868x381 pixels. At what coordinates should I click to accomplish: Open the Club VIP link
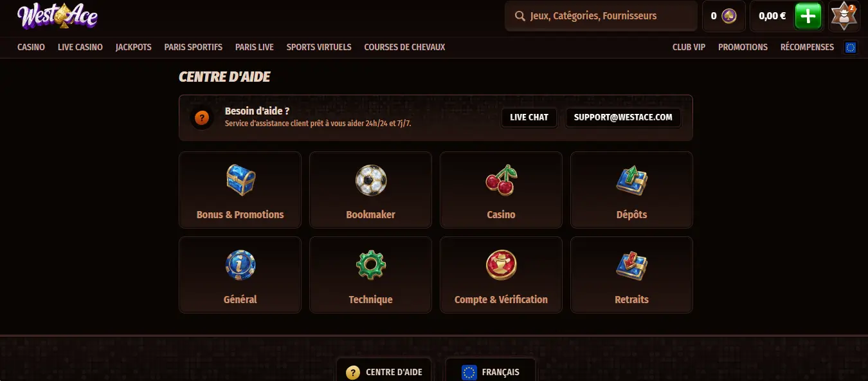point(689,47)
